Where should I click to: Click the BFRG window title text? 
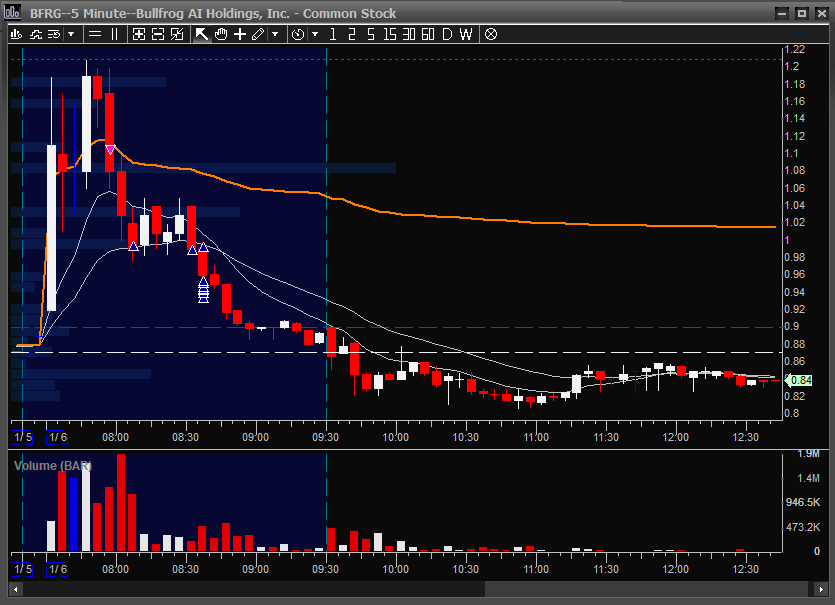click(x=213, y=13)
